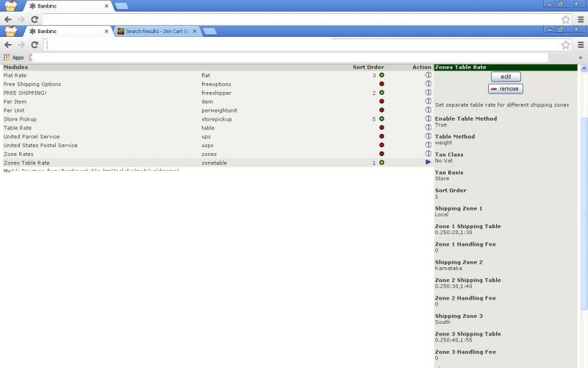
Task: Toggle the red status dot on the Table Rate row
Action: tap(381, 127)
